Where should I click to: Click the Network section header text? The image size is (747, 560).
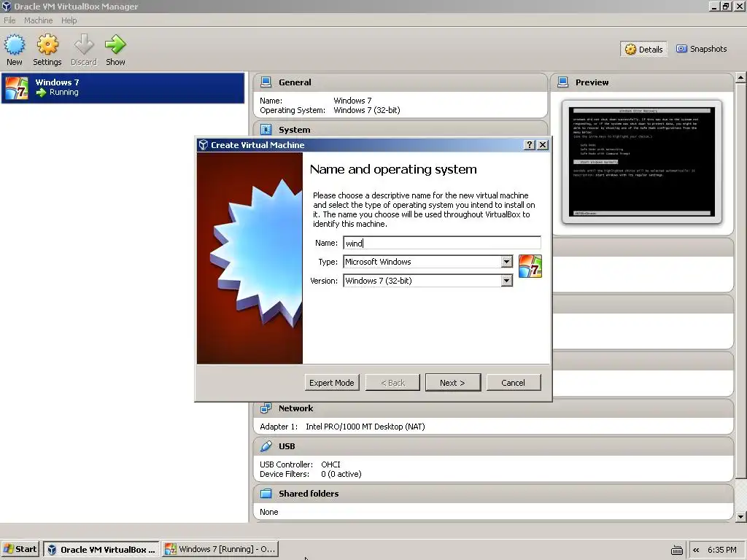(x=296, y=408)
